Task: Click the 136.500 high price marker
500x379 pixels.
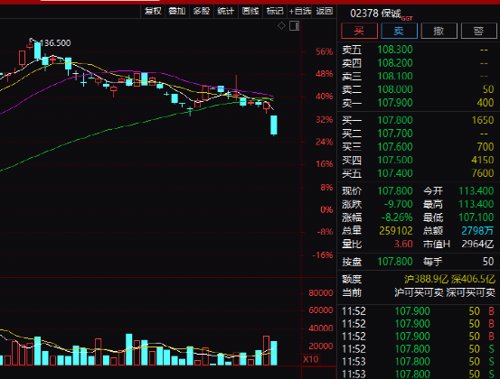Action: (x=55, y=43)
